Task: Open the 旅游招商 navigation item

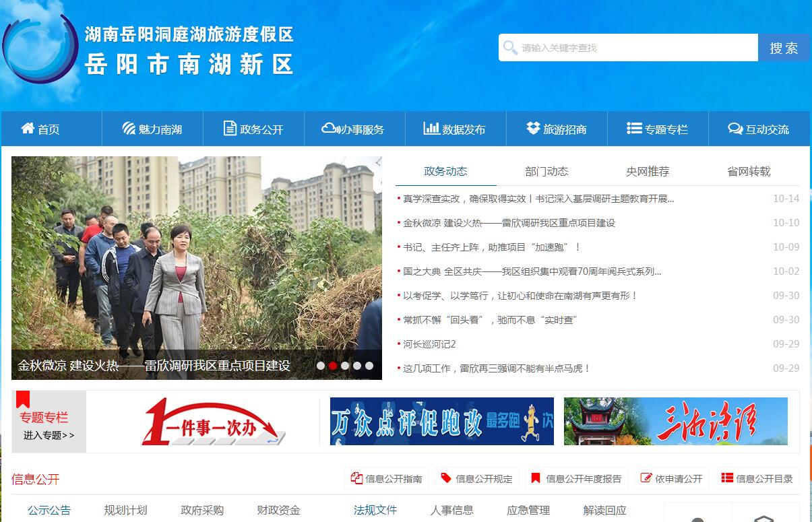Action: click(557, 129)
